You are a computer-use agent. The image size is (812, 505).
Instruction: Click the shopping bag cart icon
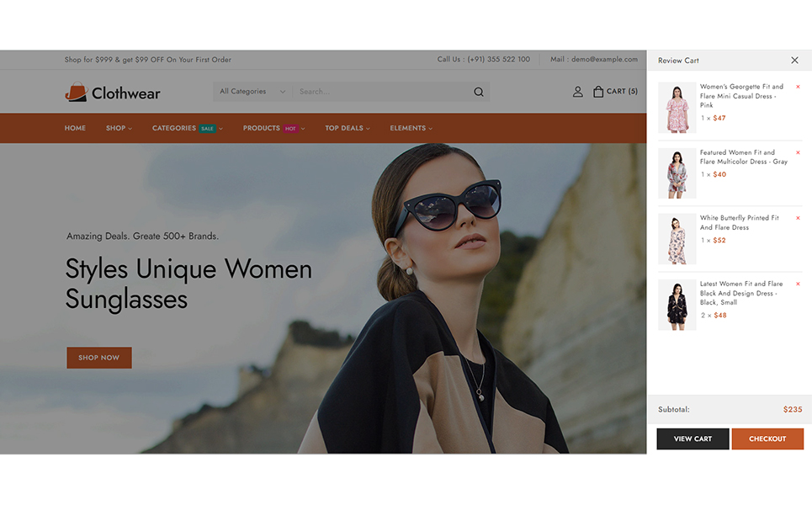pos(598,92)
